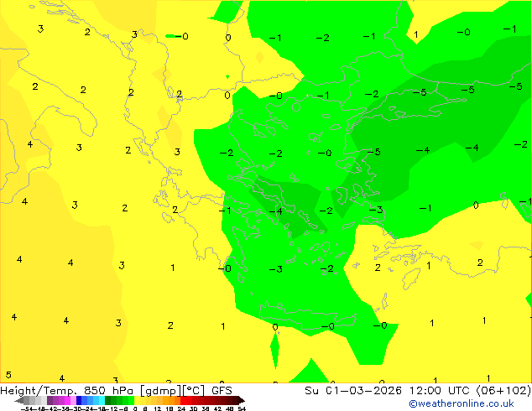Click the dark maroon right arrow end of scale

(242, 400)
